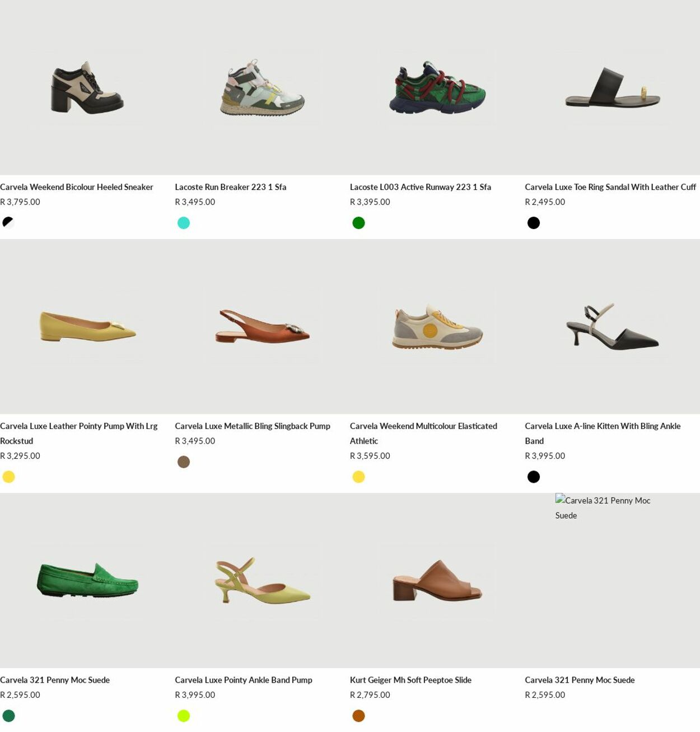Screen dimensions: 700x732
Task: Open the green Penny Moc Suede loafer image
Action: coord(87,580)
